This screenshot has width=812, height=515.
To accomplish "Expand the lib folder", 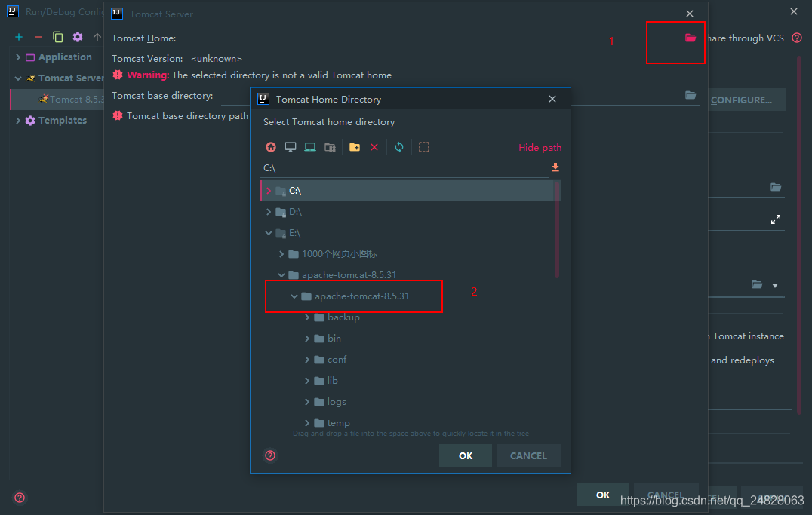I will coord(307,381).
